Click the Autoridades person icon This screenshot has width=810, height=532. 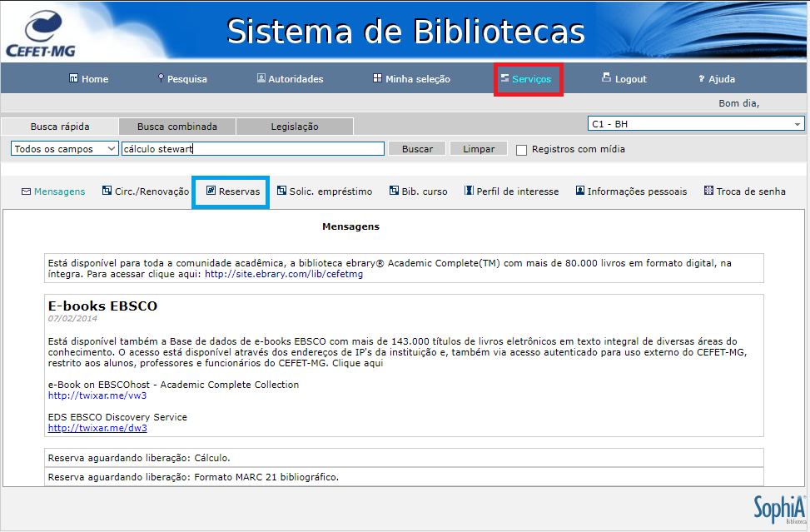[x=261, y=78]
